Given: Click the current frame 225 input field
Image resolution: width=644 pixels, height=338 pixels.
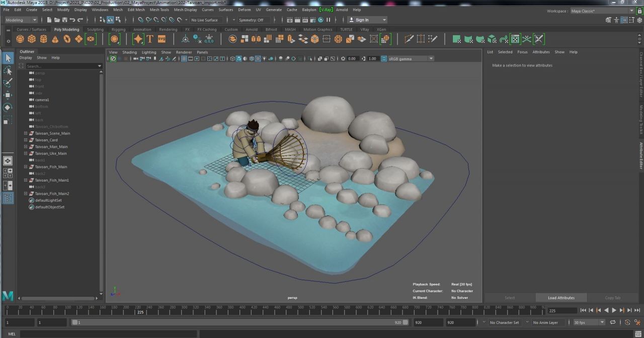Looking at the screenshot, I should (561, 310).
